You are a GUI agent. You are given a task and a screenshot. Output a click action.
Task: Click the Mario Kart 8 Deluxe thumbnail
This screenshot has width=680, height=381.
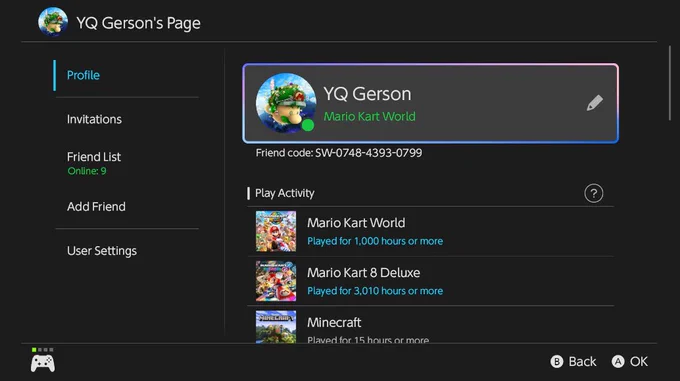(276, 281)
